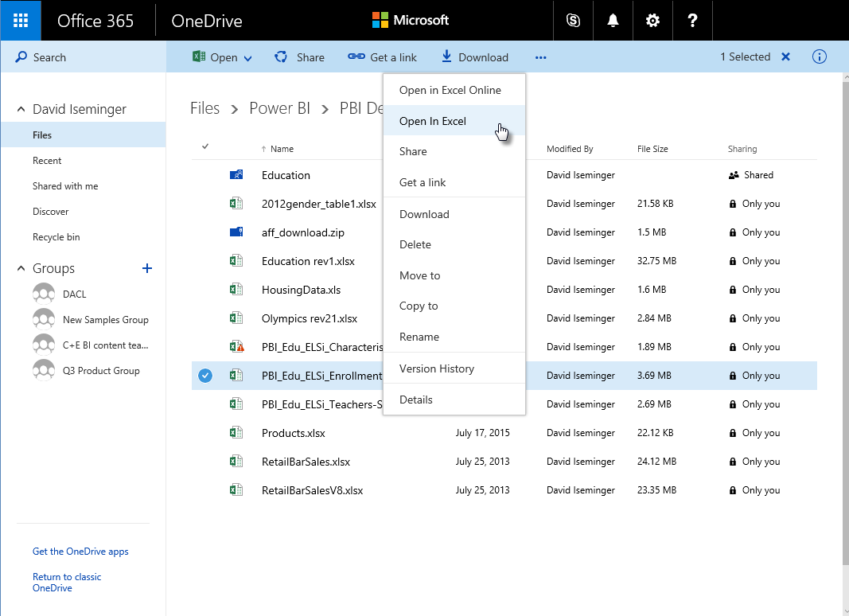Sort by File Size column header

click(652, 149)
